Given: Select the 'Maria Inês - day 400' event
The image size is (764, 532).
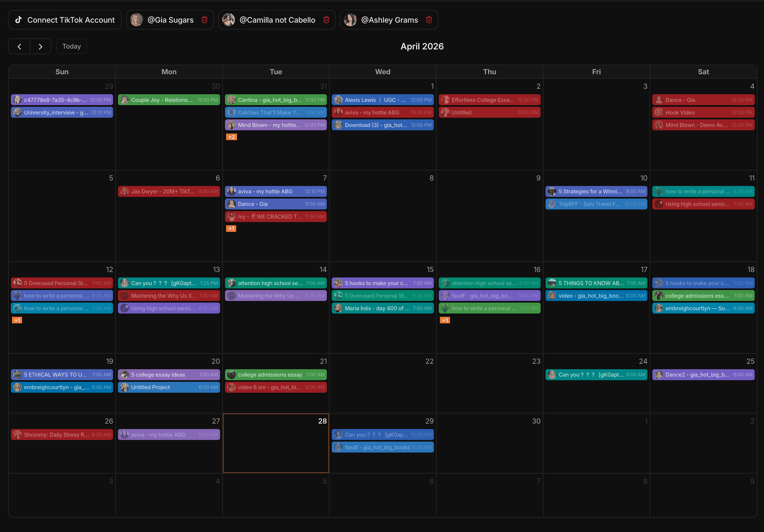Looking at the screenshot, I should pyautogui.click(x=382, y=308).
